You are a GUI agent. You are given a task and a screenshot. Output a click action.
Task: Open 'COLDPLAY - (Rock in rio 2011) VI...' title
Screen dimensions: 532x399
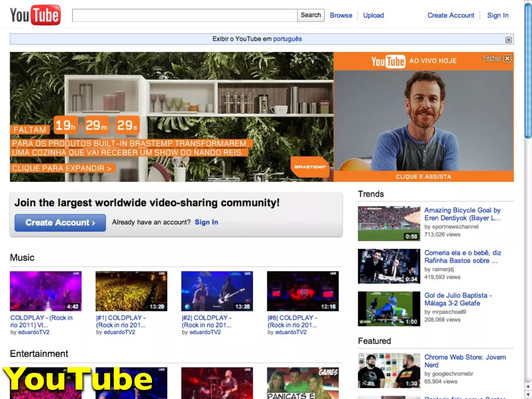pos(41,321)
